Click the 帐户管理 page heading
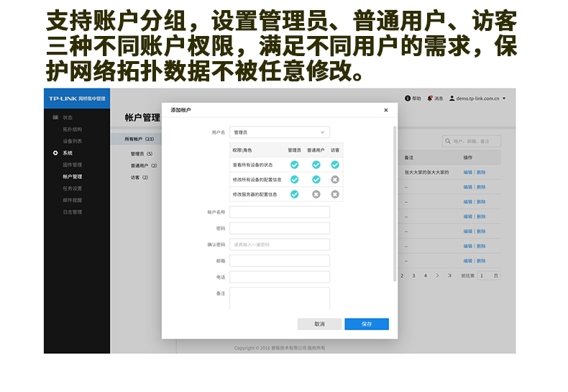Screen dimensions: 568x392 click(x=142, y=118)
